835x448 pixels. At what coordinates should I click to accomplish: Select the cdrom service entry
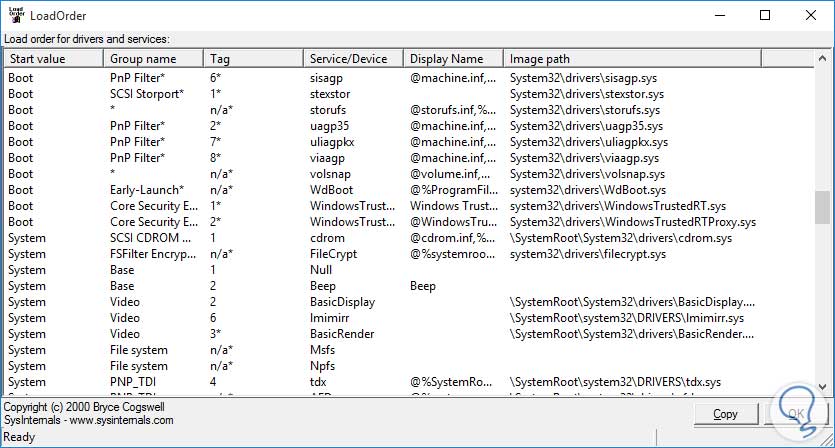[327, 238]
